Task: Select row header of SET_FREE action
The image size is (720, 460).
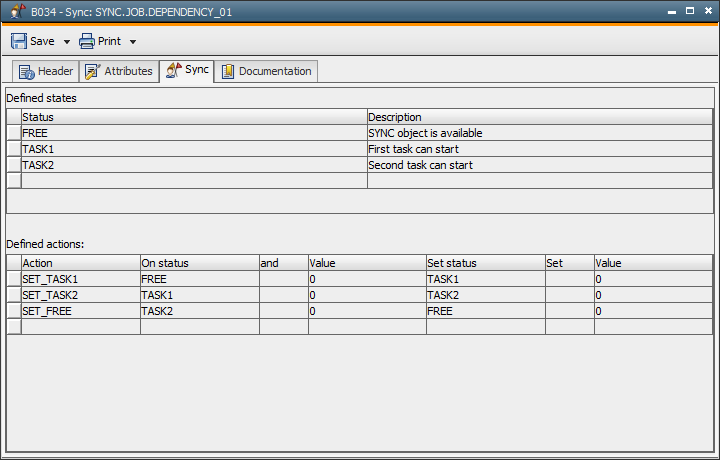Action: tap(14, 311)
